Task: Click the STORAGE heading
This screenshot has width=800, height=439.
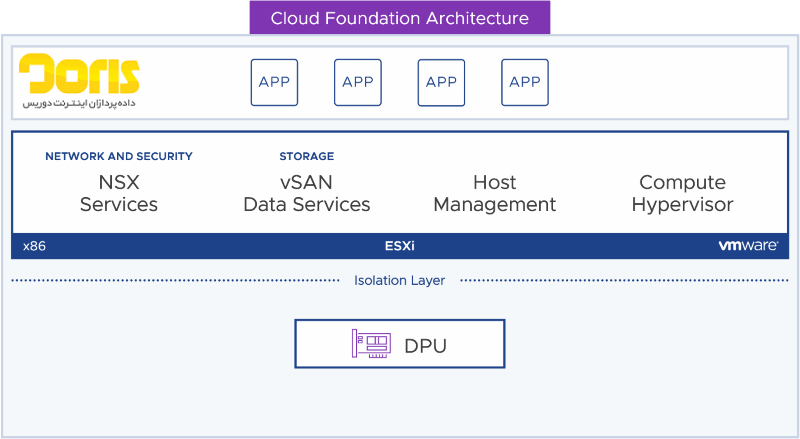Action: [307, 156]
